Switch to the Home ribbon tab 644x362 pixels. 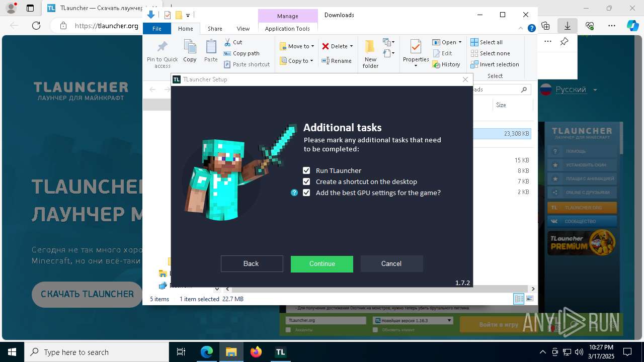[x=185, y=29]
